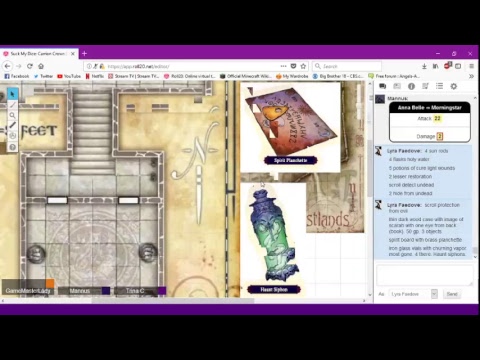Open a new browser tab

coord(84,53)
